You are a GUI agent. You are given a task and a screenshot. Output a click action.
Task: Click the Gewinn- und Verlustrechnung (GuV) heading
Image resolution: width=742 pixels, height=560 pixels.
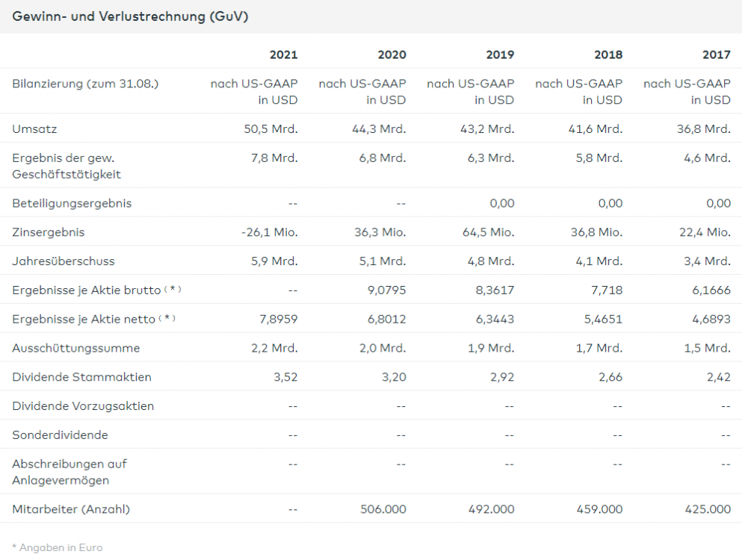pyautogui.click(x=130, y=16)
